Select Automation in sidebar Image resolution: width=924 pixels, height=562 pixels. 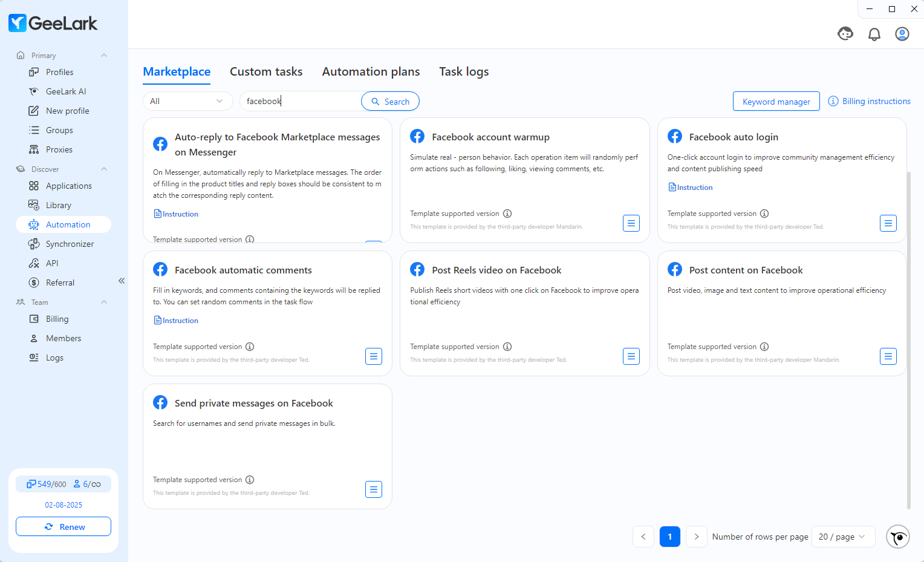(63, 224)
